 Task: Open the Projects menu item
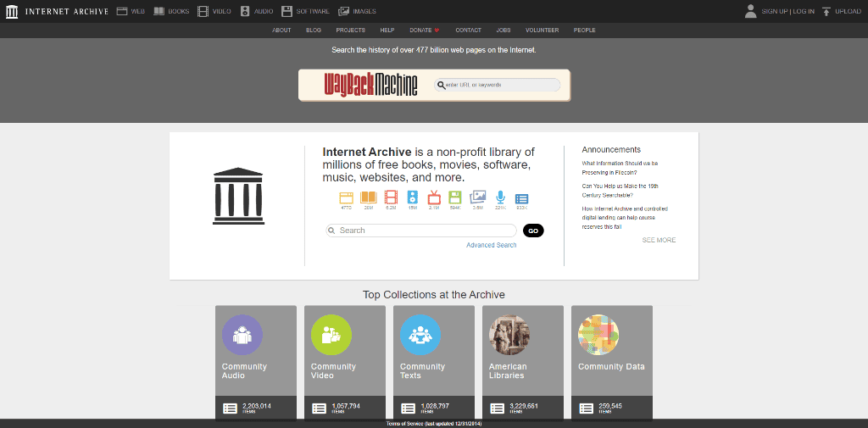click(x=350, y=30)
